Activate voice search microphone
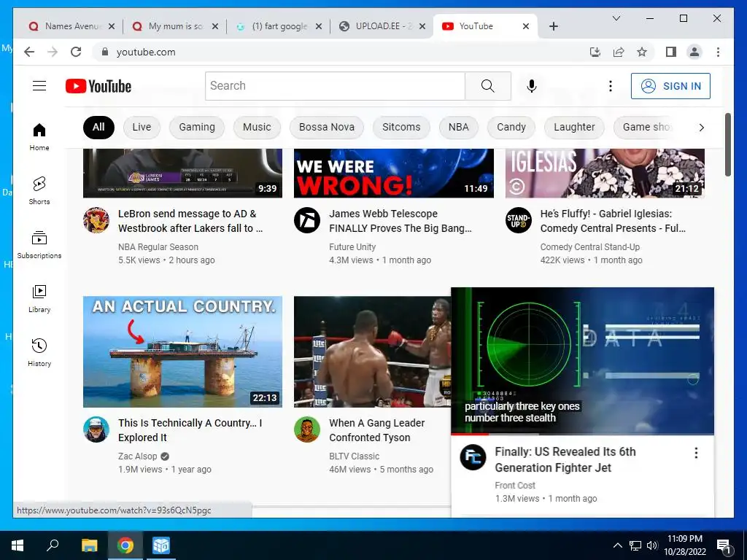Screen dimensions: 747x560 pos(532,86)
